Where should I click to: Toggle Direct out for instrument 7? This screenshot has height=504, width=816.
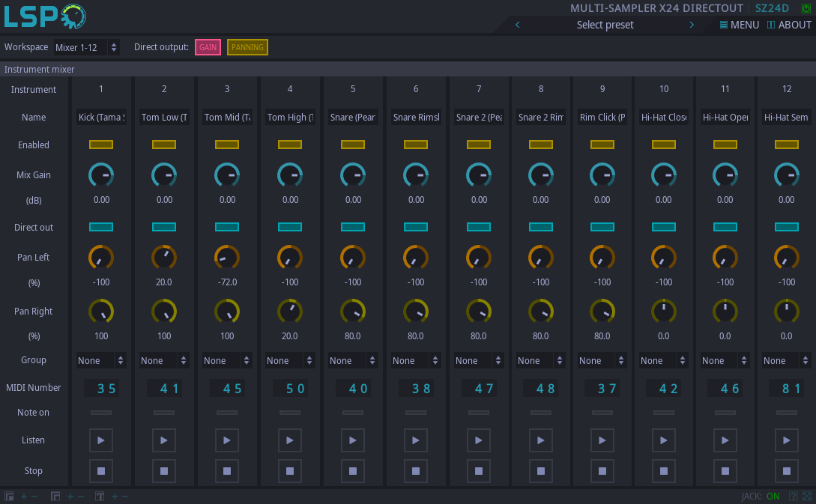pyautogui.click(x=479, y=227)
